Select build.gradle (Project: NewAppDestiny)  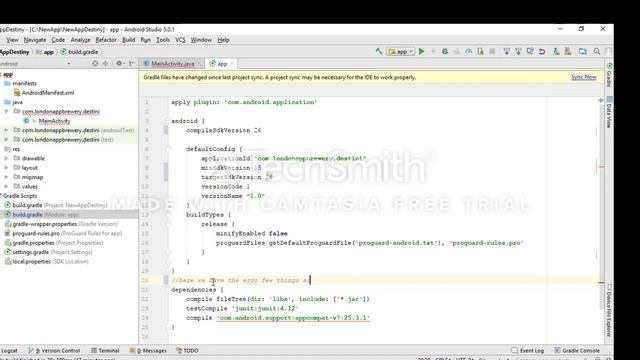point(56,205)
